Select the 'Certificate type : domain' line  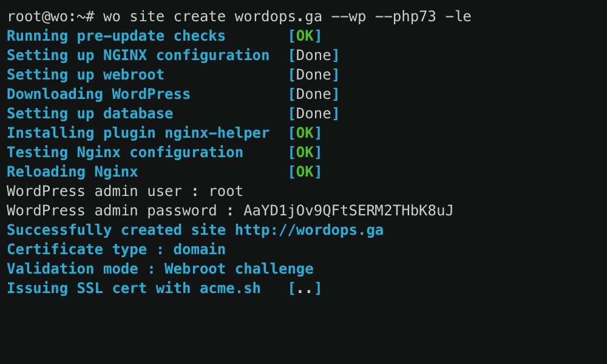coord(115,249)
